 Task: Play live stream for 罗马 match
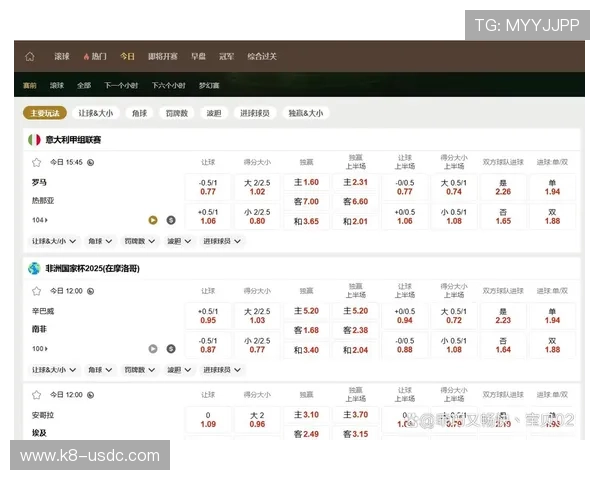click(153, 220)
